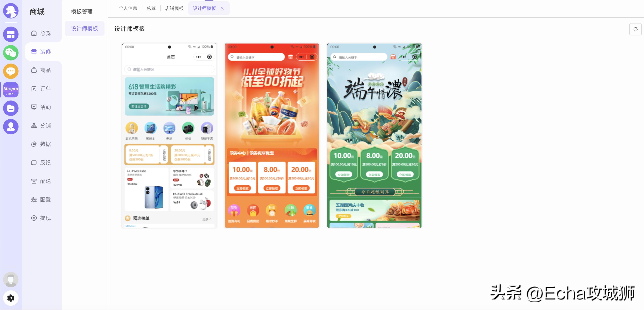Click the orange chat bubble icon in left rail
The width and height of the screenshot is (644, 310).
(10, 71)
